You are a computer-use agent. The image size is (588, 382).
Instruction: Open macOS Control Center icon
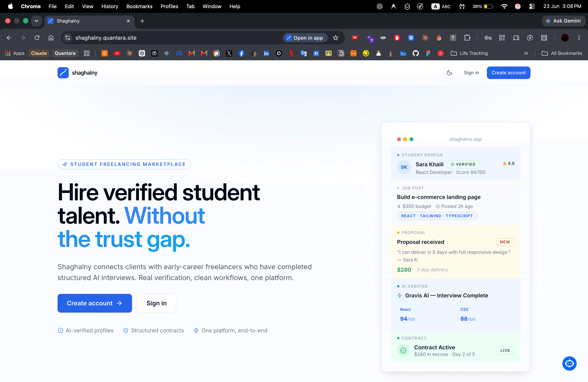click(532, 6)
